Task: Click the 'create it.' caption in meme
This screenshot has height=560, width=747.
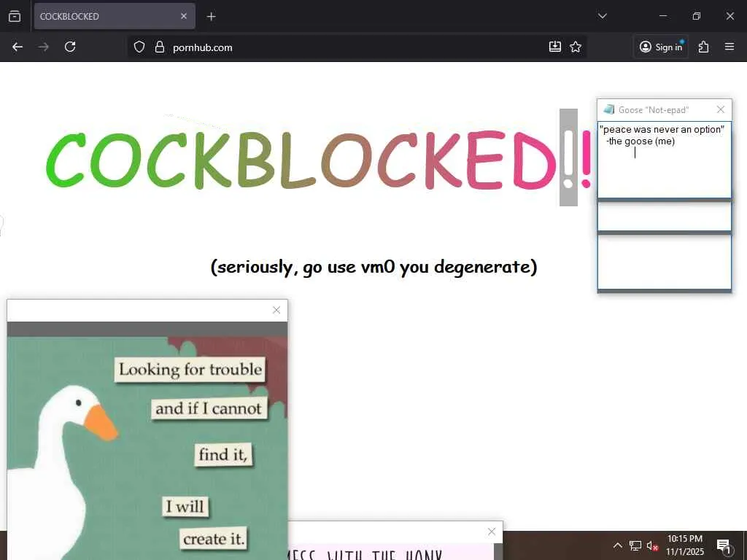Action: click(214, 539)
